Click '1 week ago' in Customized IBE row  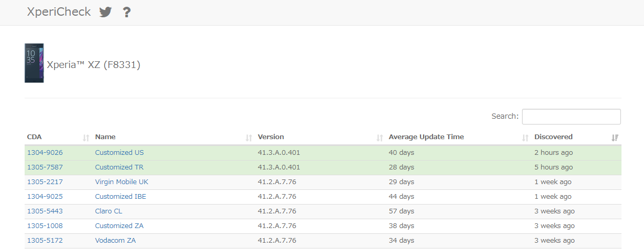coord(553,197)
